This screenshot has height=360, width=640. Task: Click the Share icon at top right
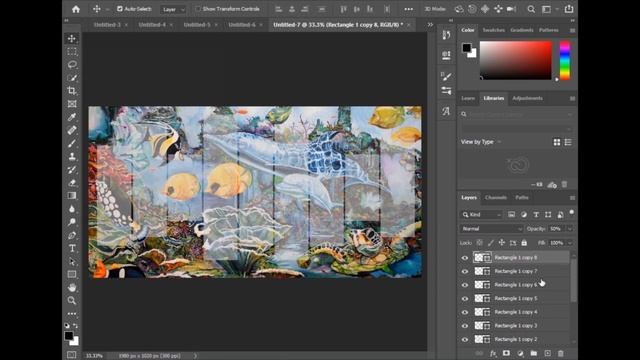click(x=569, y=9)
